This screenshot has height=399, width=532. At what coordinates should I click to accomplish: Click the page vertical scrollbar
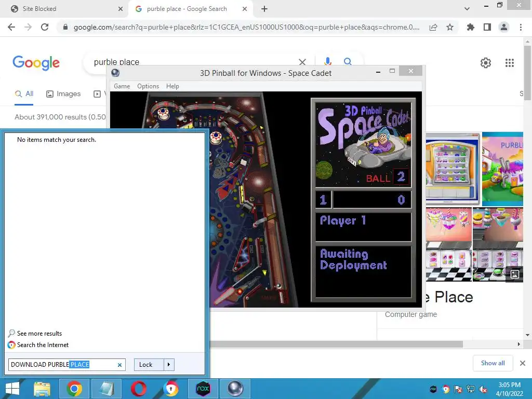527,73
